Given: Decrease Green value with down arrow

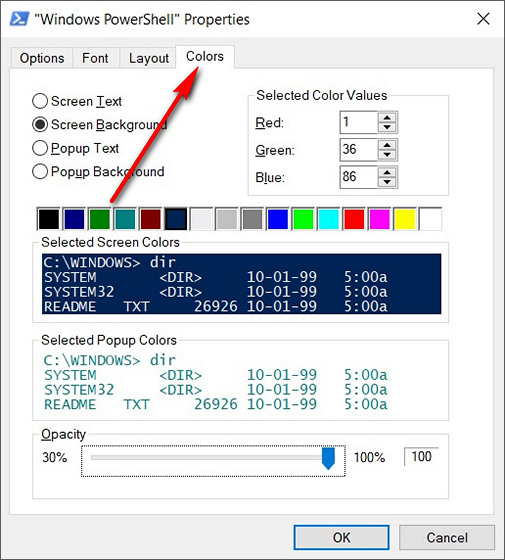Looking at the screenshot, I should [387, 155].
